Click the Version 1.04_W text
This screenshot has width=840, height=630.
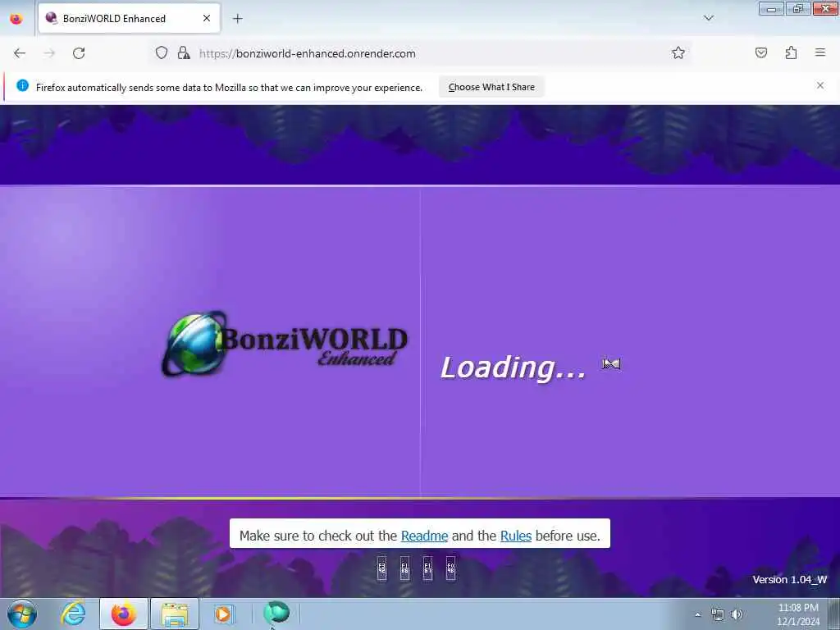(x=790, y=580)
